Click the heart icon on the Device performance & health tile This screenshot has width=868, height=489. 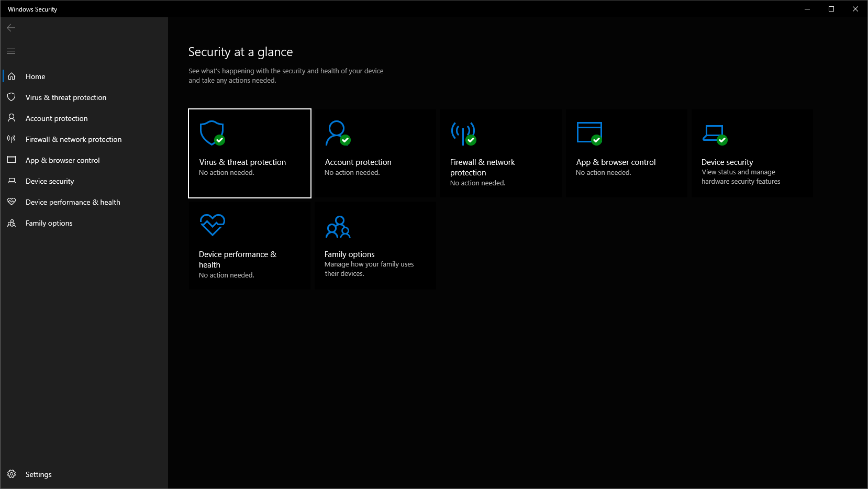[x=213, y=225]
